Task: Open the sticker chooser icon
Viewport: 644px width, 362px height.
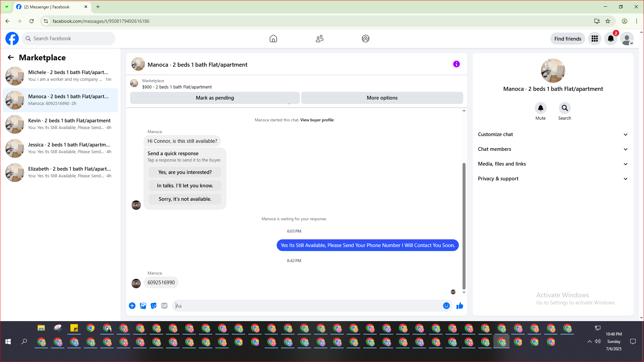Action: (154, 306)
